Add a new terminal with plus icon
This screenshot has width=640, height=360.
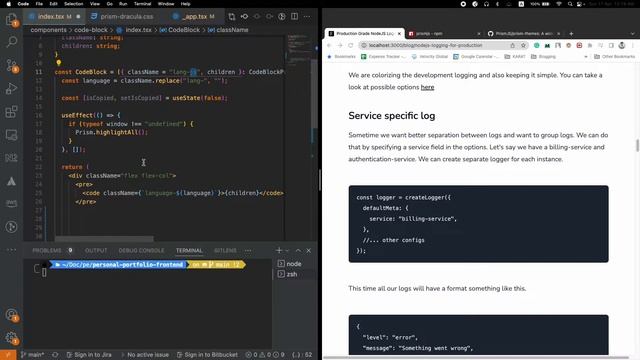click(279, 250)
